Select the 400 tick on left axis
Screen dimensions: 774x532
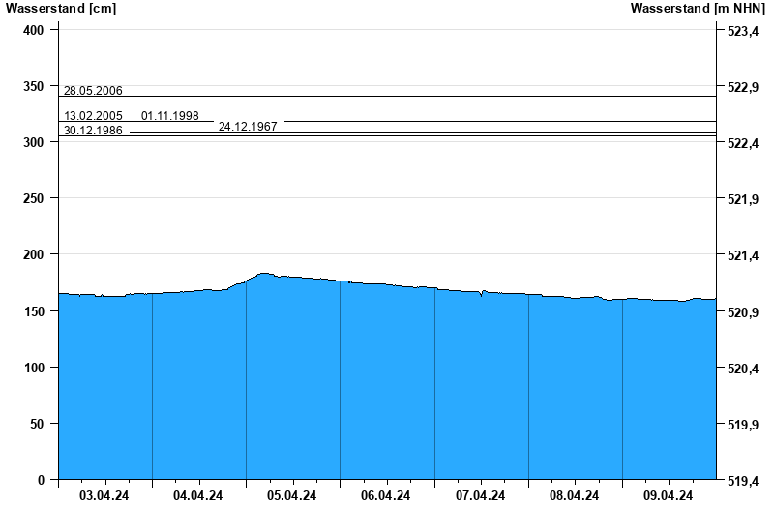coord(34,30)
